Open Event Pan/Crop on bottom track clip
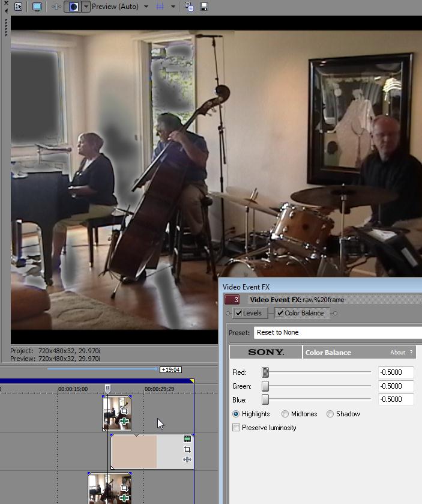 (124, 488)
